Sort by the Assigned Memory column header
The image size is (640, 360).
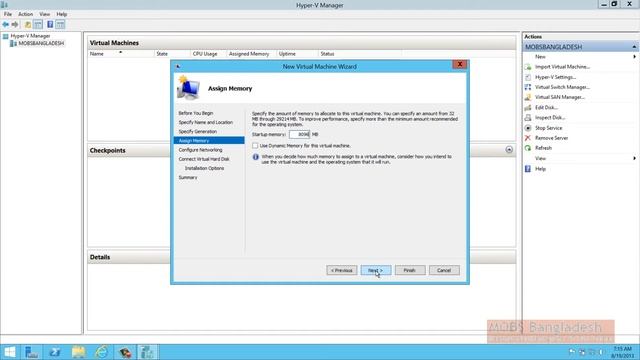click(x=251, y=54)
